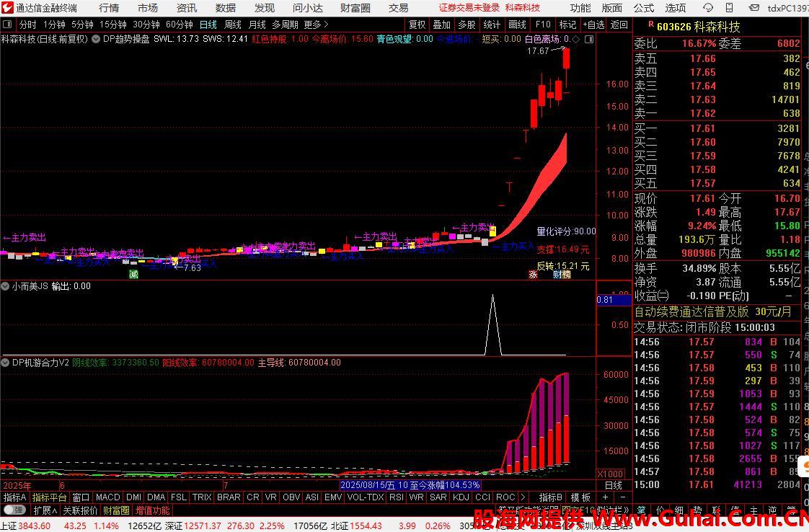
Task: Click the 多股 multi-stock button
Action: click(x=467, y=25)
